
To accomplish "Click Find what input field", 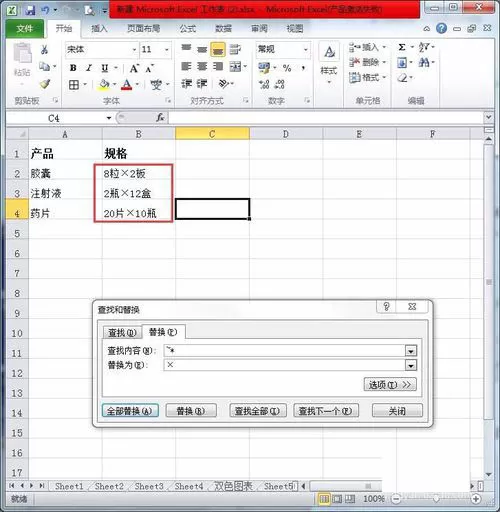I will [285, 351].
